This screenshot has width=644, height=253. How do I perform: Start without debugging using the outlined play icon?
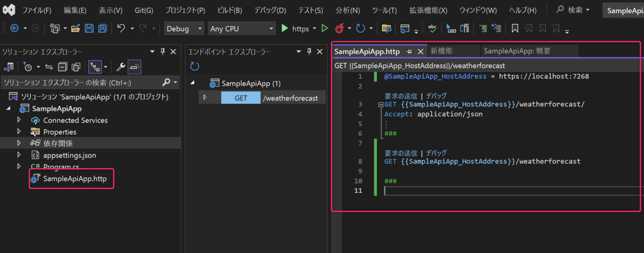[x=325, y=28]
